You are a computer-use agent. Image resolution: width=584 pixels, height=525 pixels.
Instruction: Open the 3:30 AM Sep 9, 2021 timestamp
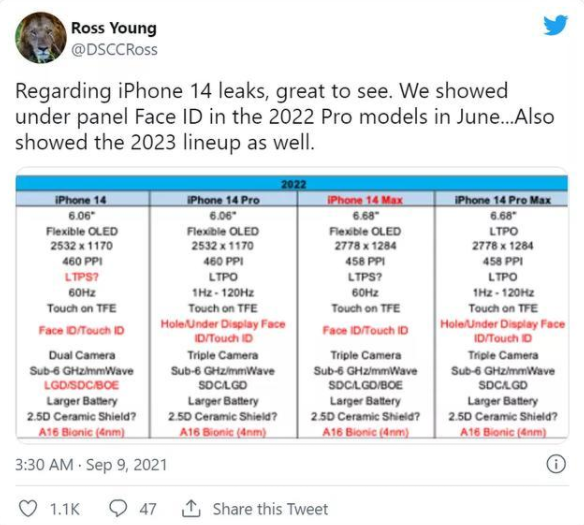(x=91, y=465)
